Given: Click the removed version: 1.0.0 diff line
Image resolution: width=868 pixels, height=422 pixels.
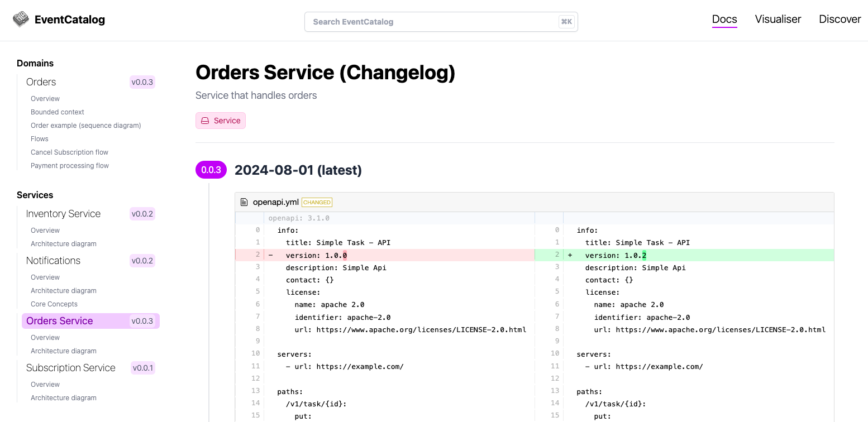Looking at the screenshot, I should [x=316, y=255].
